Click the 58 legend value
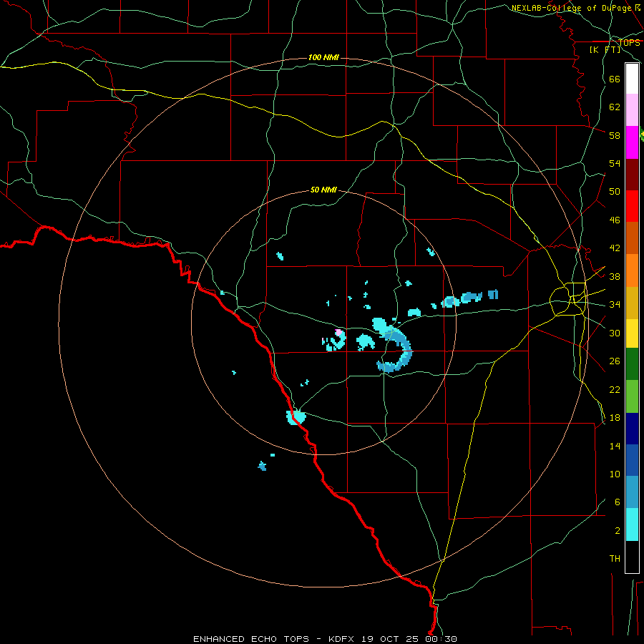This screenshot has height=644, width=644. point(615,135)
